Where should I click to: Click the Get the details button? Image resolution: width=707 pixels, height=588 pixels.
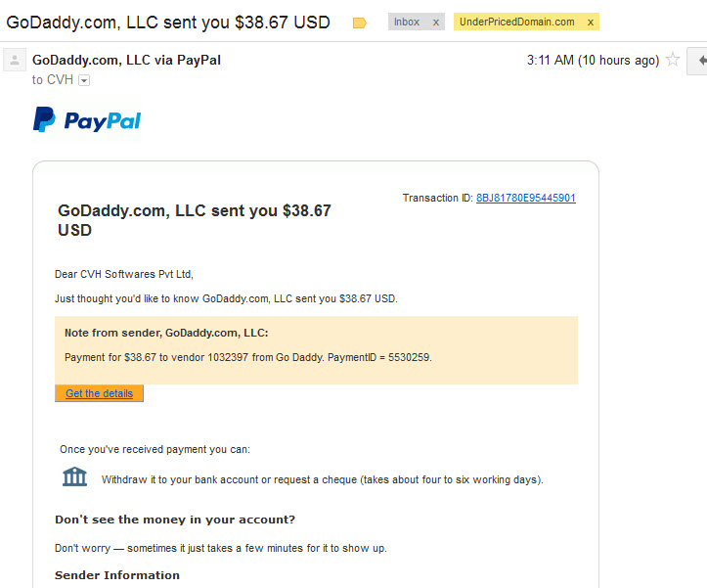[99, 393]
